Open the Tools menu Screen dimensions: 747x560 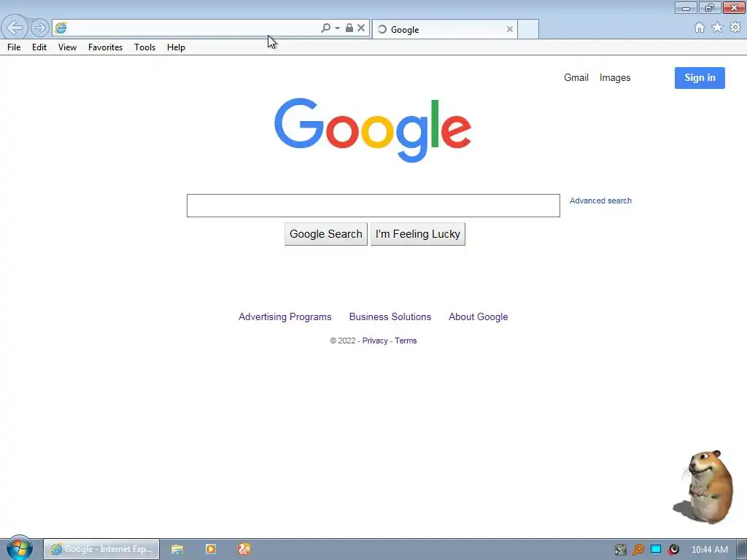[x=144, y=47]
